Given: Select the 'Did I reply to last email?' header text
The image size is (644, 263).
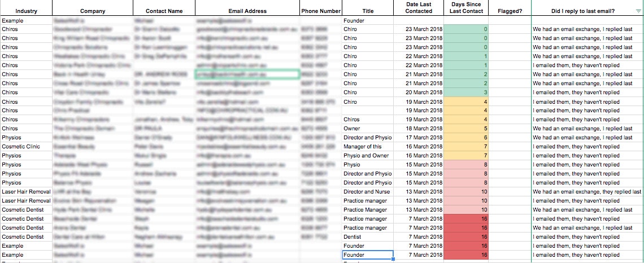Looking at the screenshot, I should pyautogui.click(x=583, y=11).
